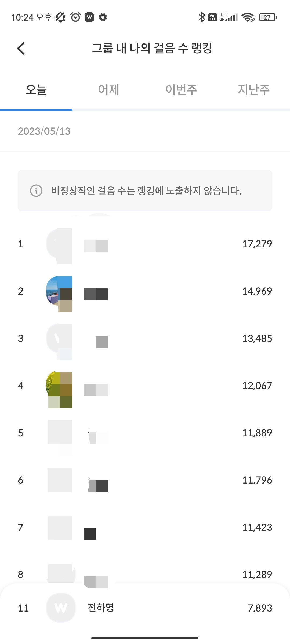This screenshot has width=290, height=644.
Task: Tap the back arrow icon
Action: [21, 49]
